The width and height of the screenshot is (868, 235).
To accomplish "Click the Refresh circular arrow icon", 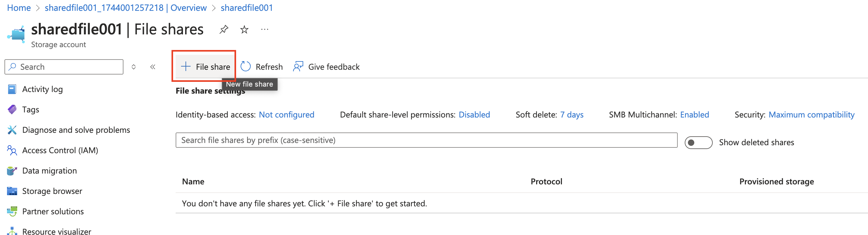I will (x=245, y=67).
